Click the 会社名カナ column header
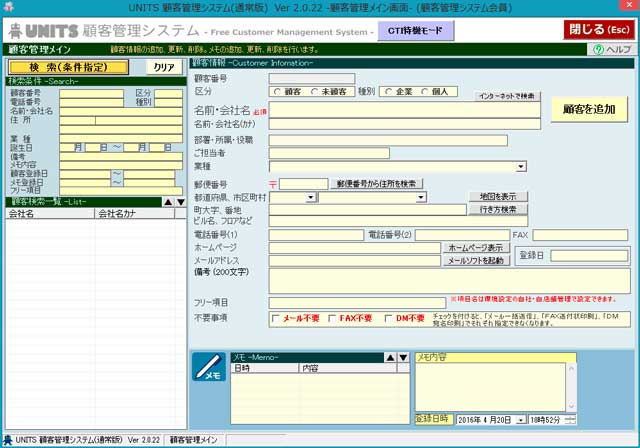Image resolution: width=640 pixels, height=448 pixels. (135, 213)
